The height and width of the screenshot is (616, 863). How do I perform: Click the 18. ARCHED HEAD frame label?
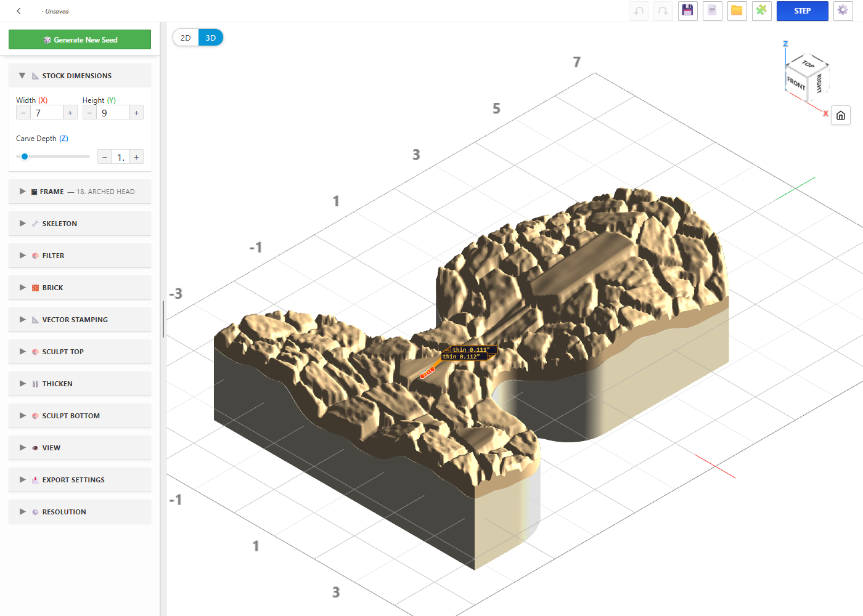click(x=105, y=192)
